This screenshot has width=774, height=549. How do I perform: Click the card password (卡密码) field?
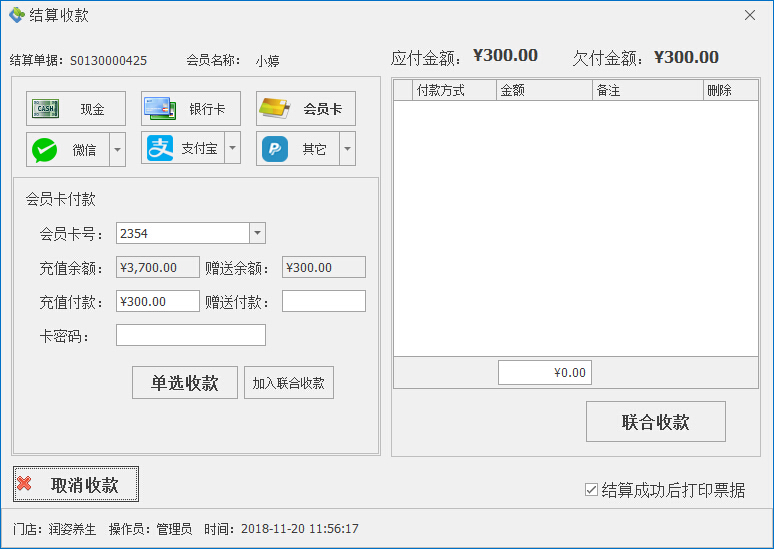tap(191, 335)
